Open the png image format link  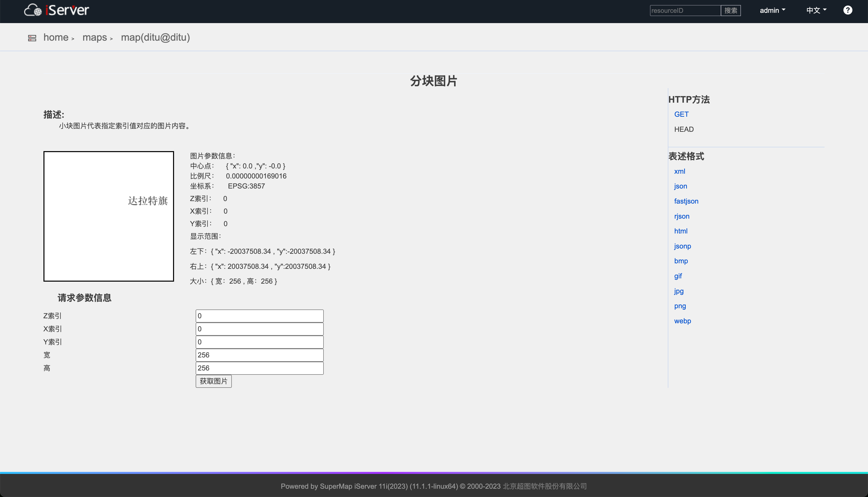(x=680, y=306)
